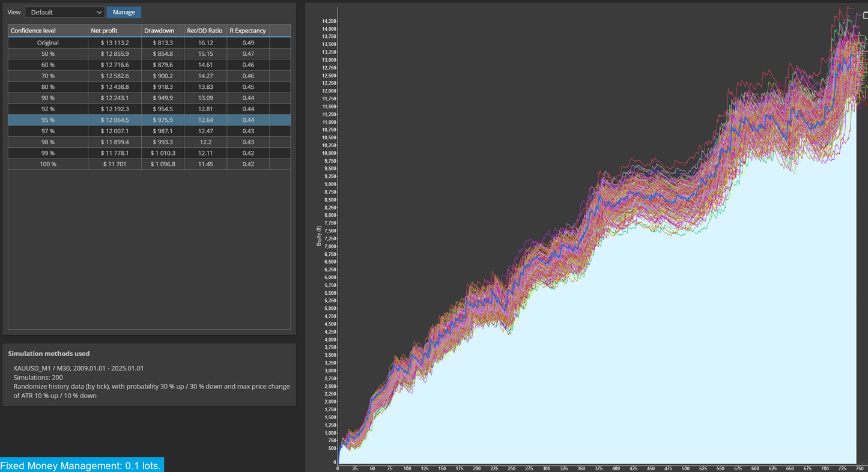Click R Expectancy 0.47 in 50 % row
This screenshot has width=868, height=472.
248,54
